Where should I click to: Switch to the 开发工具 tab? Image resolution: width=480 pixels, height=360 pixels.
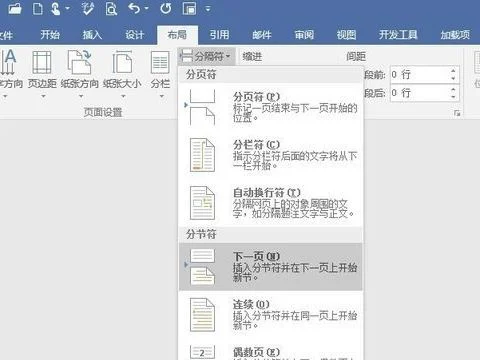[398, 35]
